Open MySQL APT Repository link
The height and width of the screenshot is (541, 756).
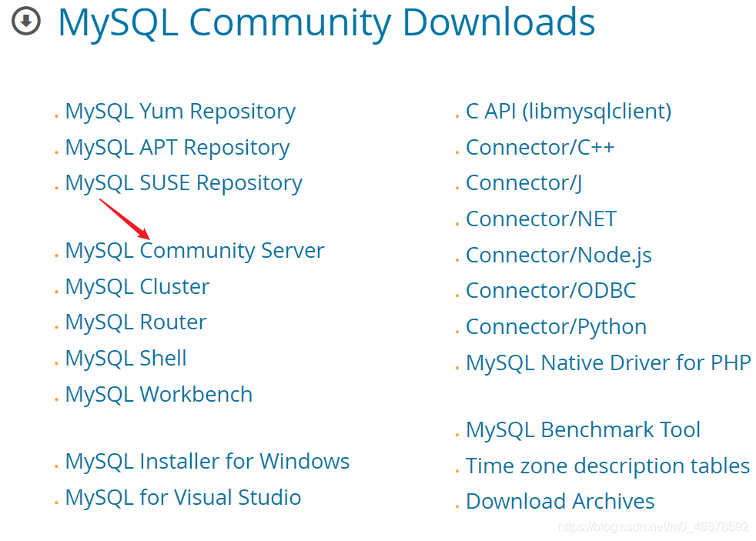(x=177, y=148)
